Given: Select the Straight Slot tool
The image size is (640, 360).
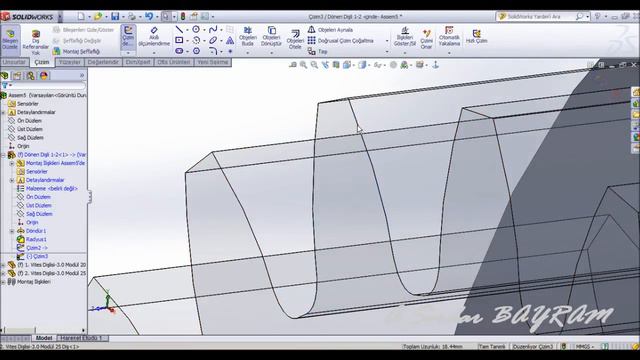Looking at the screenshot, I should tap(179, 51).
